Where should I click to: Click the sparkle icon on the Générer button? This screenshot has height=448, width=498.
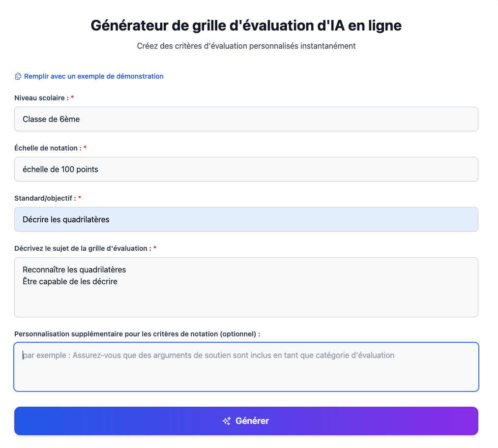(x=227, y=421)
